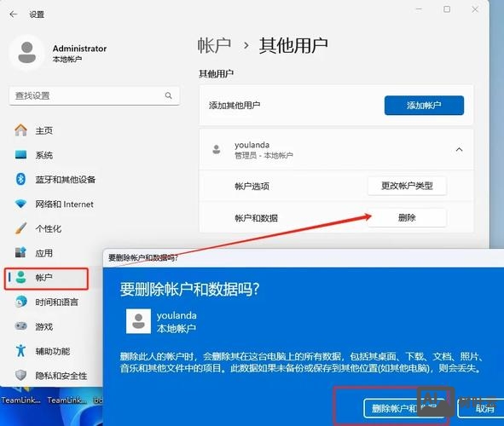Click the search magnifier icon

point(169,95)
